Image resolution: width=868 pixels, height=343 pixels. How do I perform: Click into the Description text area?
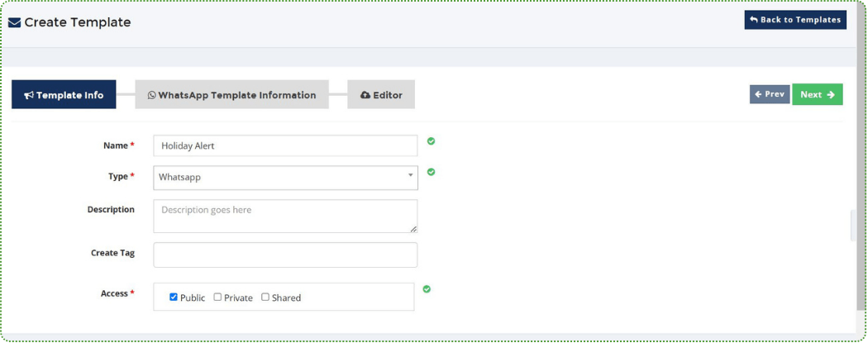click(x=285, y=217)
